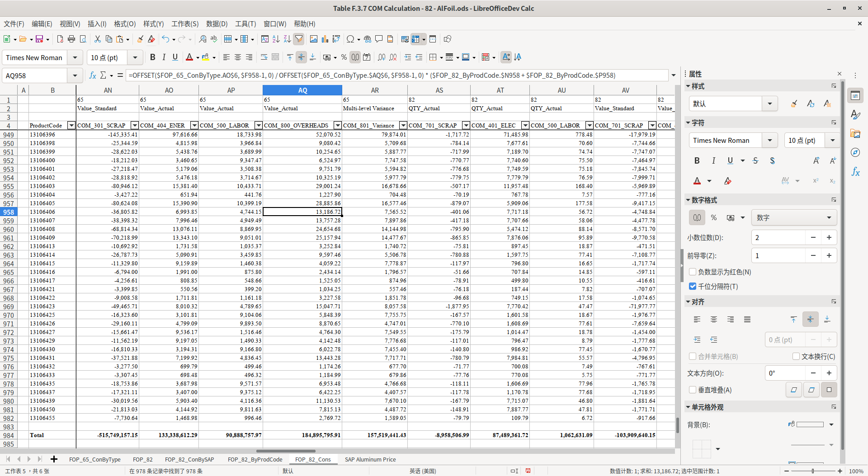868x476 pixels.
Task: Disable the 千位分隔符 checkbox
Action: pos(693,286)
